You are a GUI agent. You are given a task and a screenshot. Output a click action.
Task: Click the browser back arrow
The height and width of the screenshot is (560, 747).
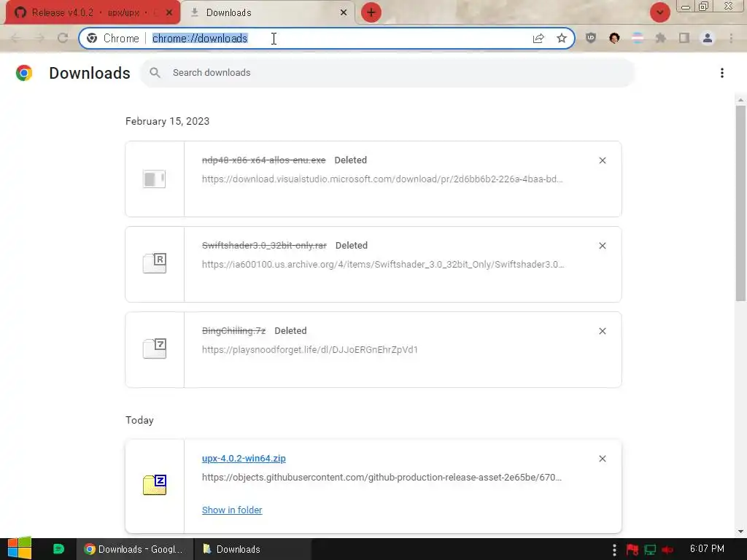pyautogui.click(x=16, y=38)
